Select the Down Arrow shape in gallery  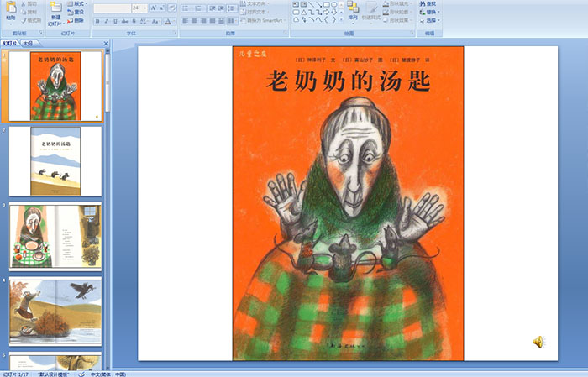coord(334,13)
